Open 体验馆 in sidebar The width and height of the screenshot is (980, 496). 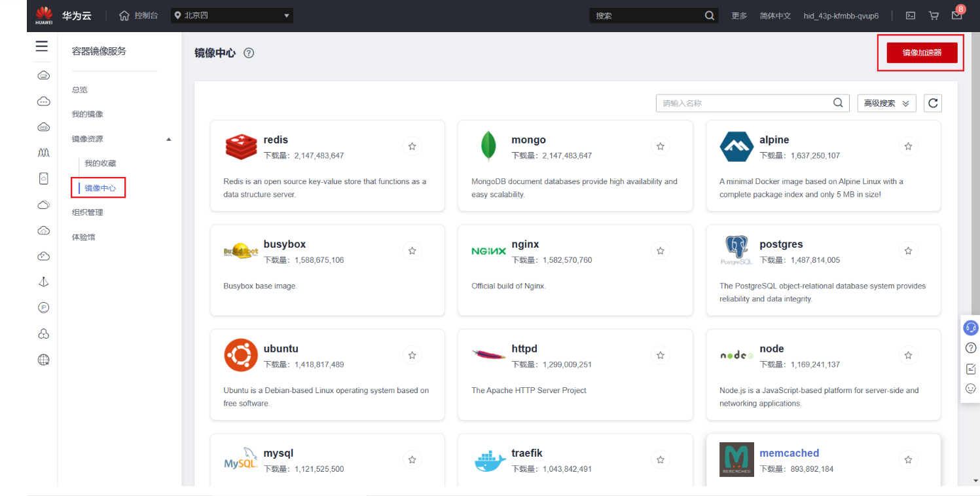pos(83,237)
